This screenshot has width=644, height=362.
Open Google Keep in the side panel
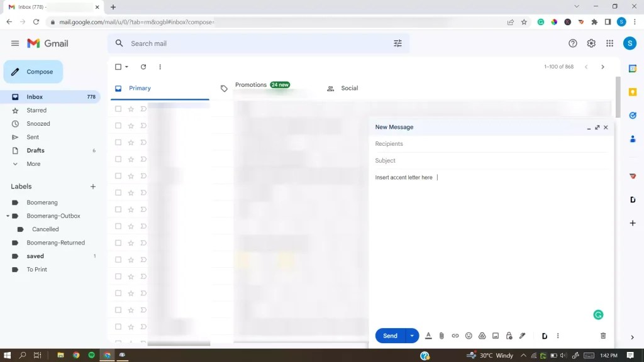click(x=633, y=92)
